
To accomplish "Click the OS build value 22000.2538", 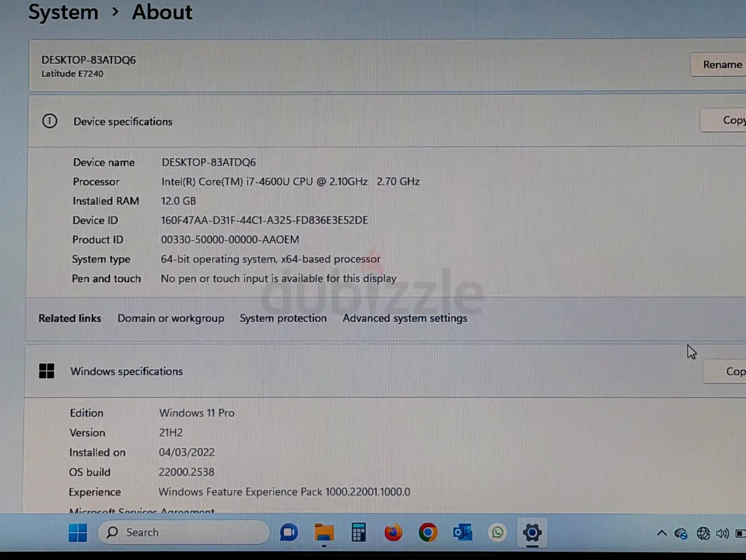I will coord(186,472).
